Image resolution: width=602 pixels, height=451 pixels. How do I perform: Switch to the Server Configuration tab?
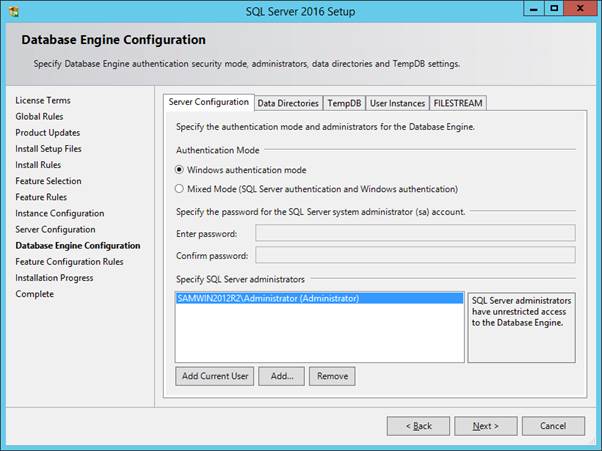tap(208, 102)
